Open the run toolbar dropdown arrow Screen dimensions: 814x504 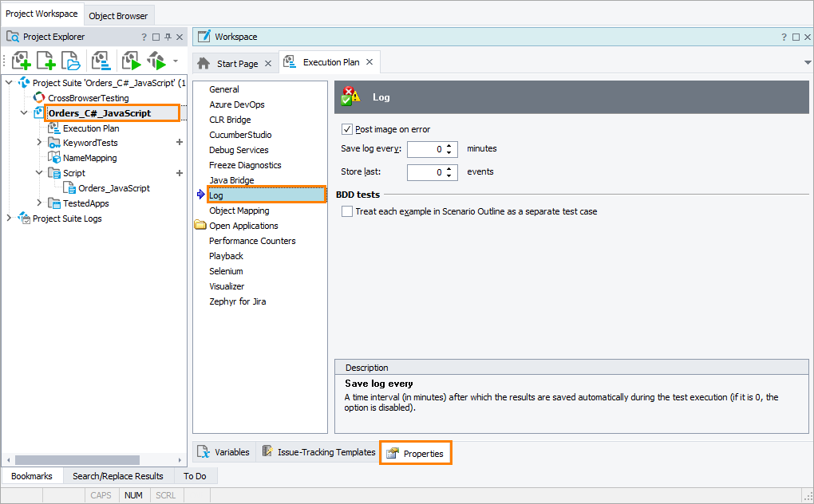176,61
